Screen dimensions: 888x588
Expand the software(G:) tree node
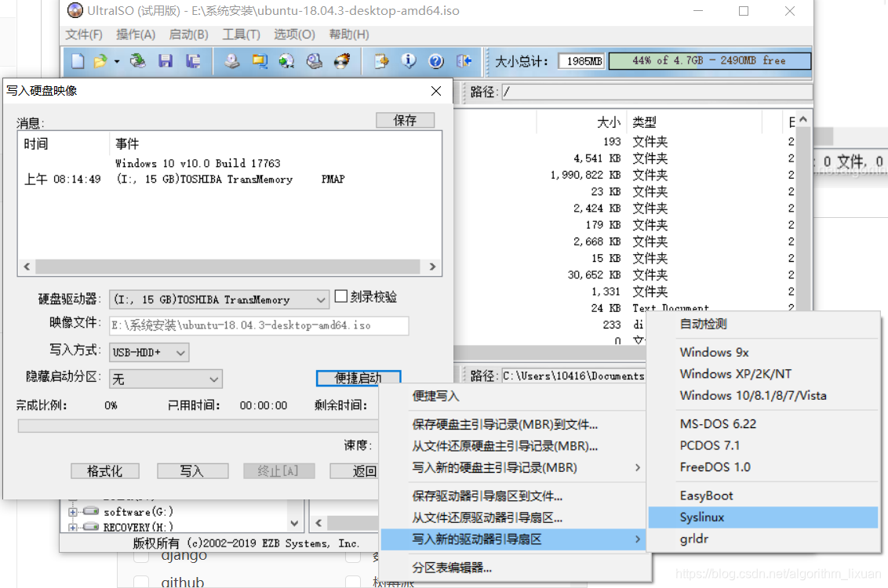coord(72,512)
